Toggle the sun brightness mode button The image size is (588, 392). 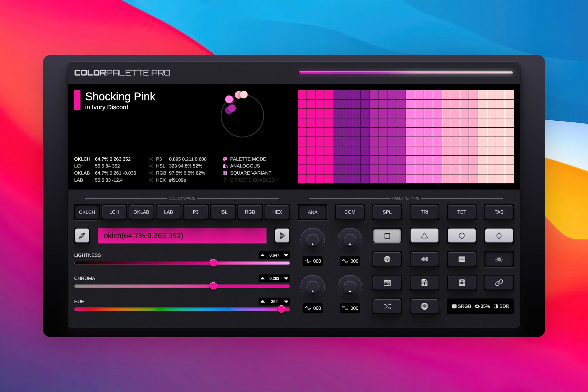coord(499,259)
